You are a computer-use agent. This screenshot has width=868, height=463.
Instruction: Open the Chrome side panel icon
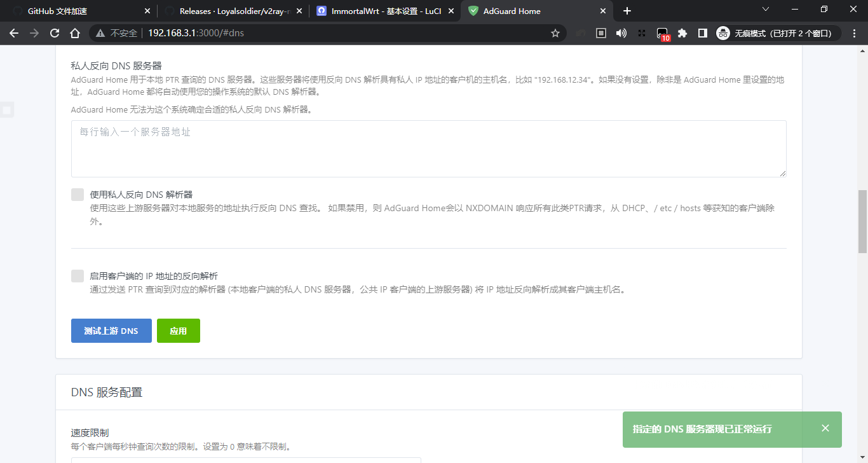pyautogui.click(x=702, y=33)
